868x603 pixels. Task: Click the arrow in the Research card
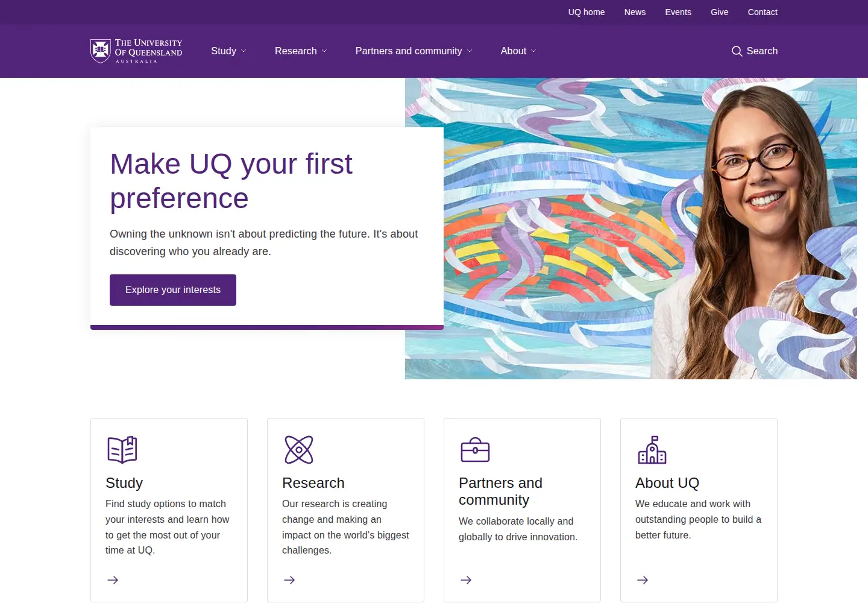click(x=289, y=580)
